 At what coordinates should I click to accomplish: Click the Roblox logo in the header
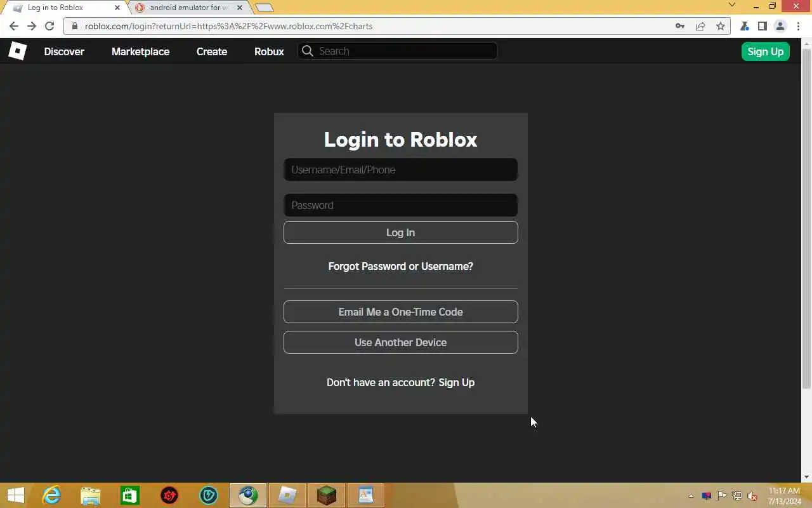17,51
